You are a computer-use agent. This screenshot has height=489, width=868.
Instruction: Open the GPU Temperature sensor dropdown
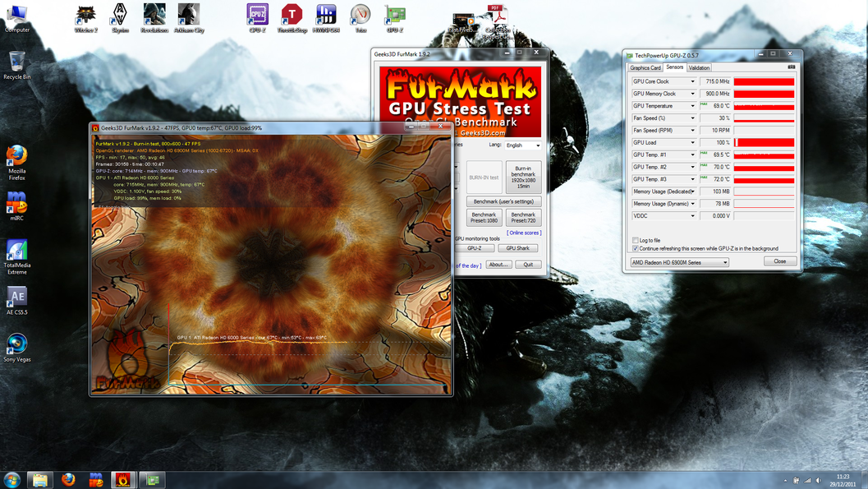[692, 106]
